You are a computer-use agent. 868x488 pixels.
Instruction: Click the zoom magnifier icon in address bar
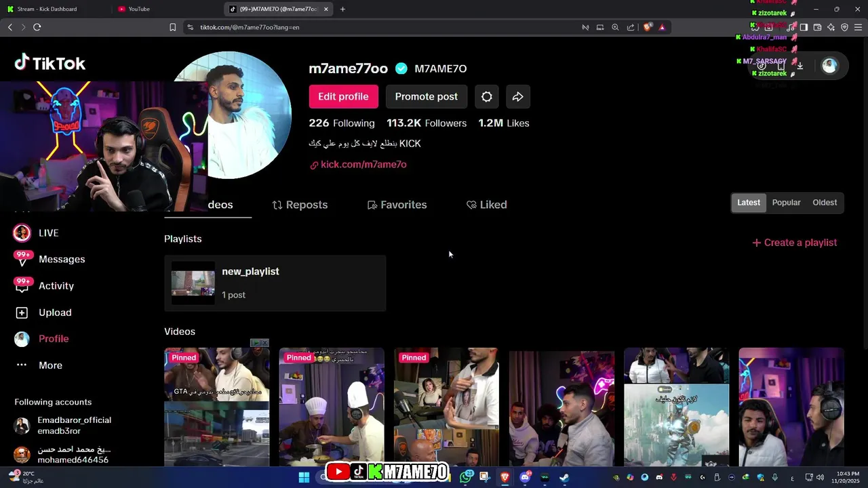[615, 27]
